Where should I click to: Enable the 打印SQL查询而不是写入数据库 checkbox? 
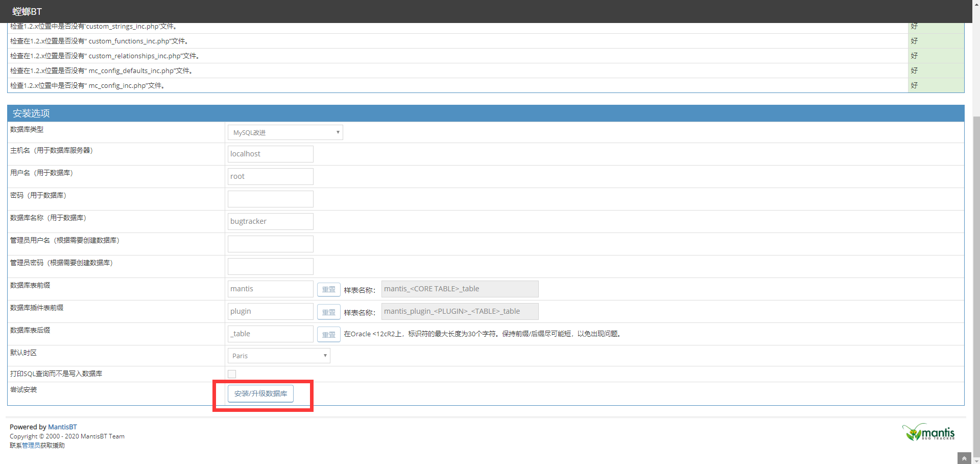[232, 374]
